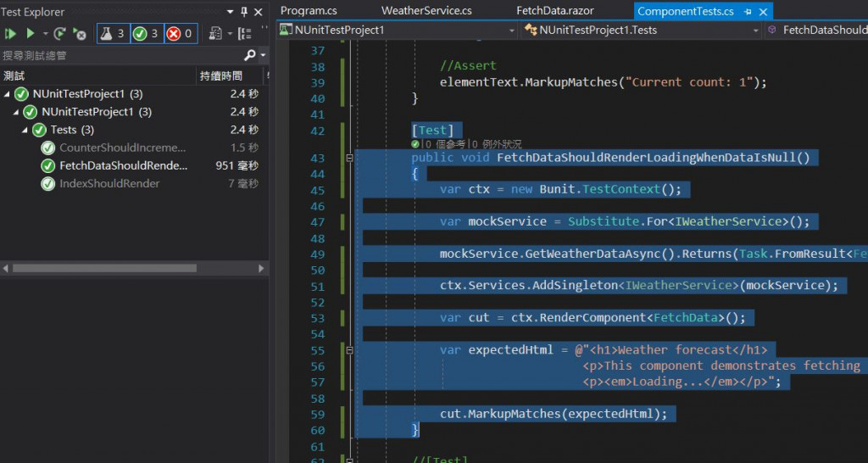The height and width of the screenshot is (463, 868).
Task: Select the CounterShouldIncreme... test
Action: point(122,148)
